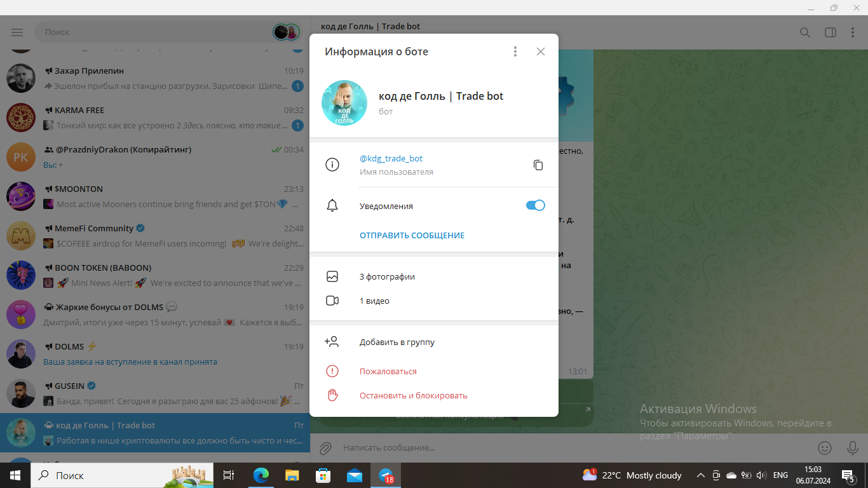This screenshot has width=868, height=488.
Task: Select код де Голль | Trade bot chat row
Action: 155,433
